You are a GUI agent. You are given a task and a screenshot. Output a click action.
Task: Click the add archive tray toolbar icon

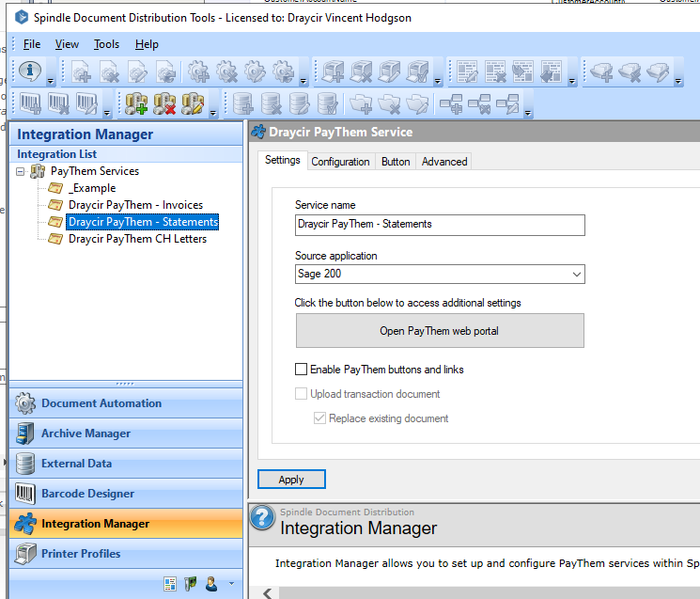pyautogui.click(x=601, y=71)
